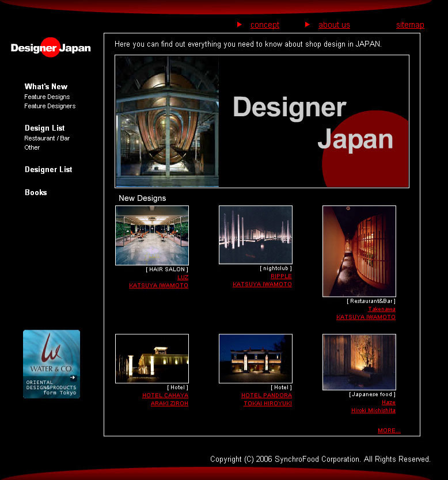
Task: Open the Water & Co. banner ad
Action: click(51, 364)
